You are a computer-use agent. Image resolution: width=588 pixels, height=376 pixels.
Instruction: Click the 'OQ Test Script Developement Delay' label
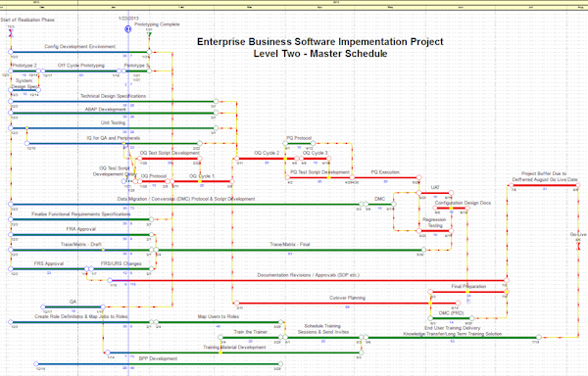pyautogui.click(x=115, y=171)
